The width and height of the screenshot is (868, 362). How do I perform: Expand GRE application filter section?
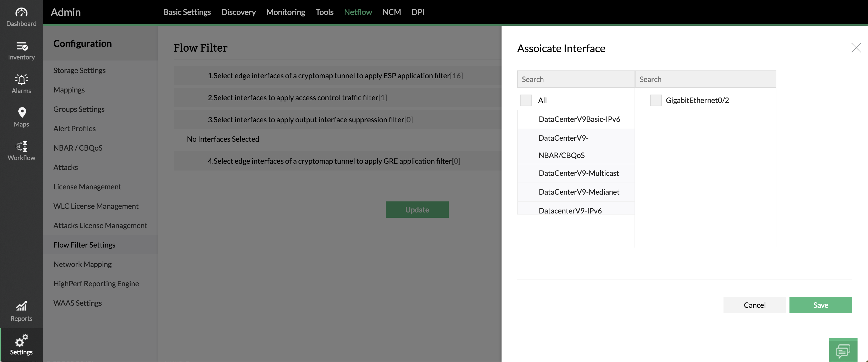pos(333,161)
